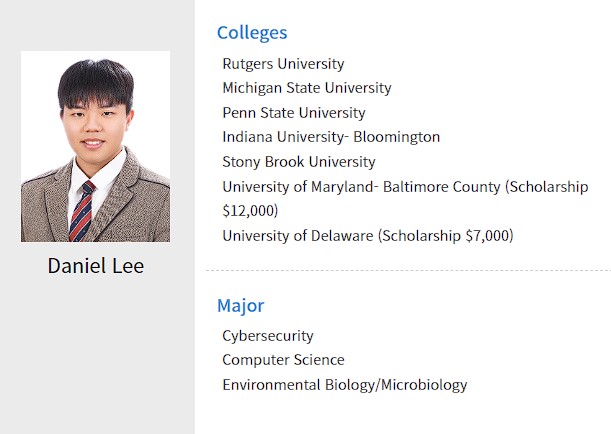
Task: Click Daniel Lee's profile photo
Action: pyautogui.click(x=95, y=146)
